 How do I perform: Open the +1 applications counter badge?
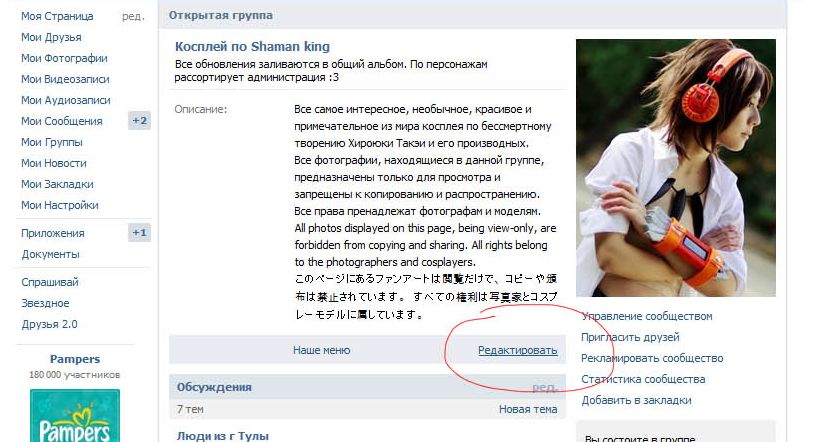pos(139,233)
